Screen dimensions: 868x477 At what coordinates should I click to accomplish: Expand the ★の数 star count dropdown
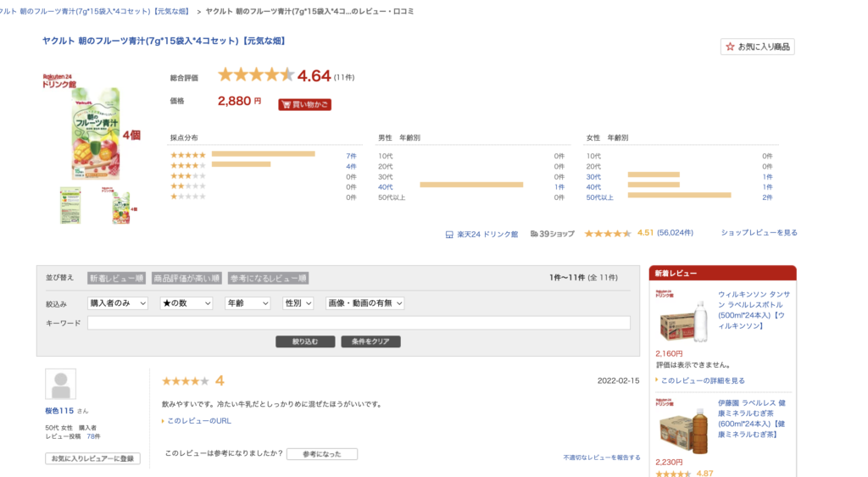pyautogui.click(x=186, y=302)
